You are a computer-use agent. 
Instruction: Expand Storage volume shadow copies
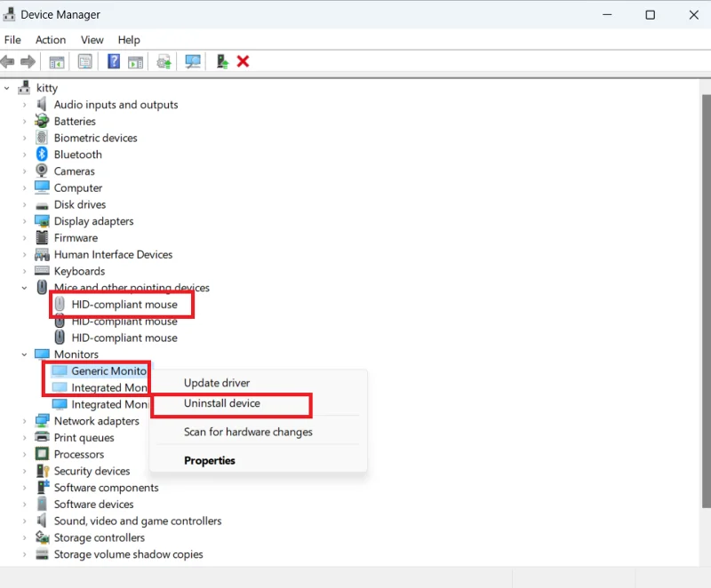pyautogui.click(x=25, y=554)
